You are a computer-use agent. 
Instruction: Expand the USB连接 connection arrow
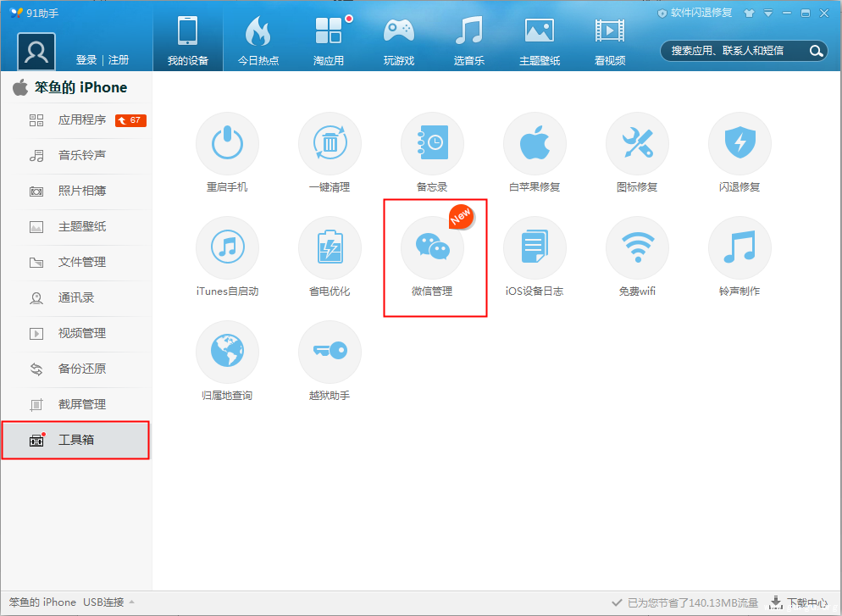(131, 602)
